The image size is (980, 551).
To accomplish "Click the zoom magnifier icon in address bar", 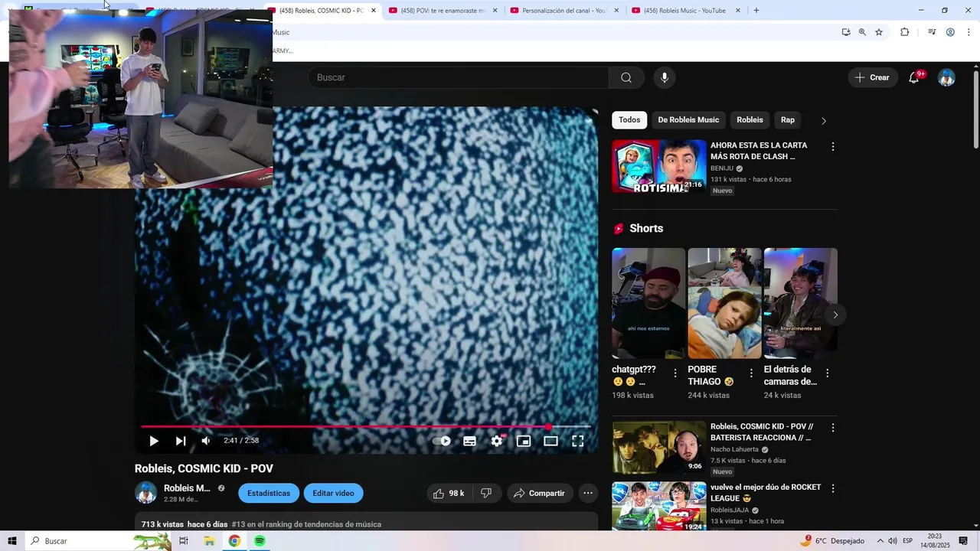I will coord(862,32).
